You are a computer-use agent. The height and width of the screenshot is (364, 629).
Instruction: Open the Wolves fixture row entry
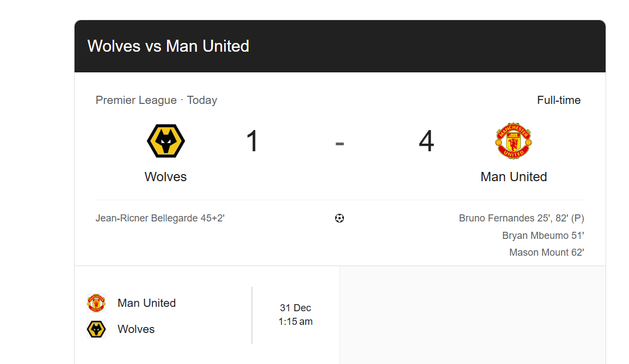coord(136,329)
